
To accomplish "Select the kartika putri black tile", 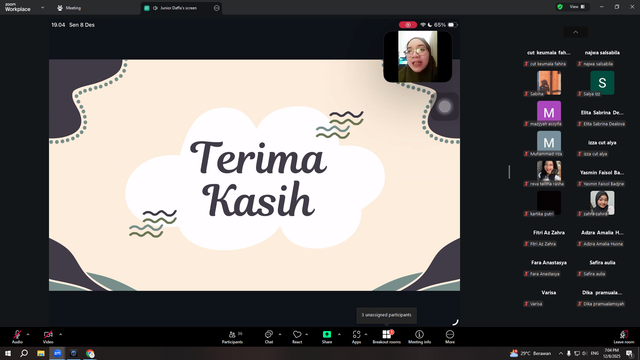I will click(549, 203).
